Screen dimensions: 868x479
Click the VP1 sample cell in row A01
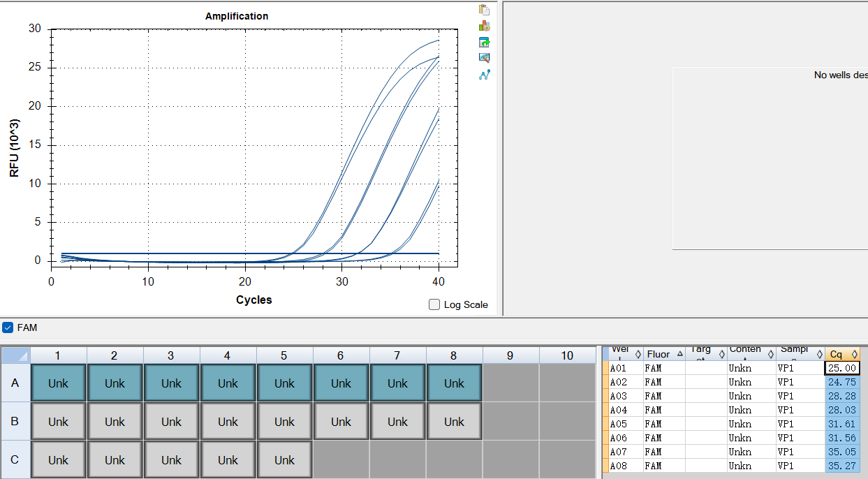pyautogui.click(x=800, y=368)
